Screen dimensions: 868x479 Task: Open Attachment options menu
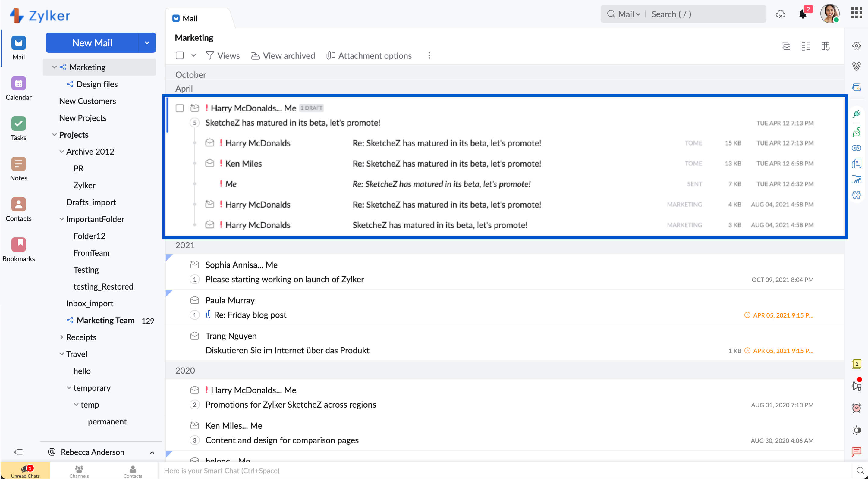click(369, 55)
